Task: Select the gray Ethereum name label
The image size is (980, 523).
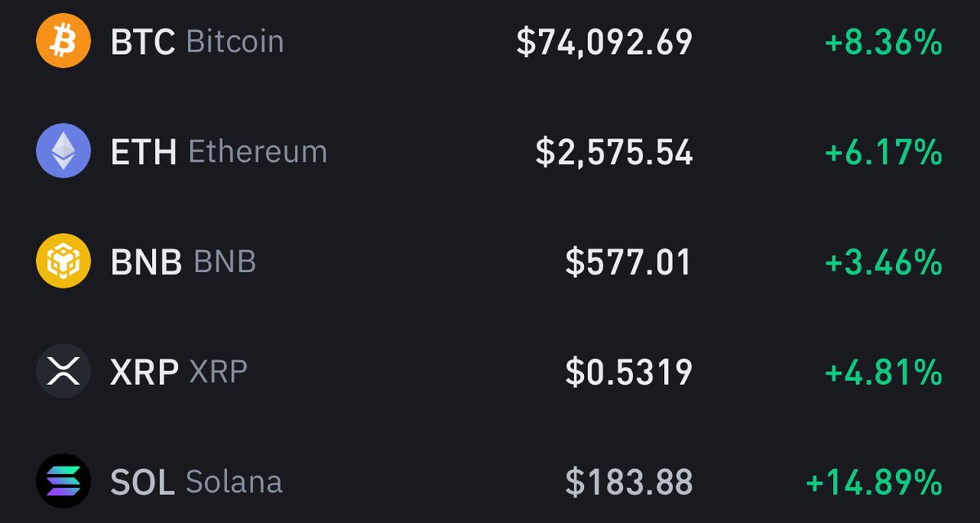Action: 257,152
